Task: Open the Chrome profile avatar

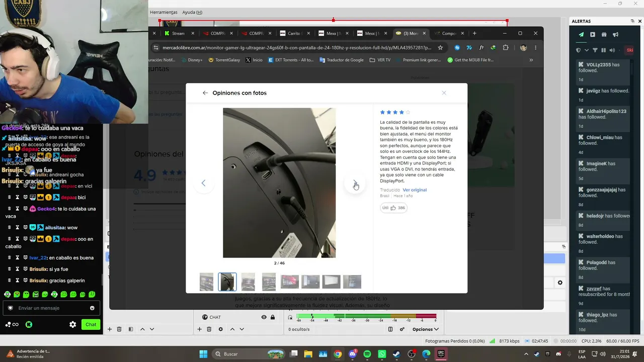Action: (x=523, y=48)
